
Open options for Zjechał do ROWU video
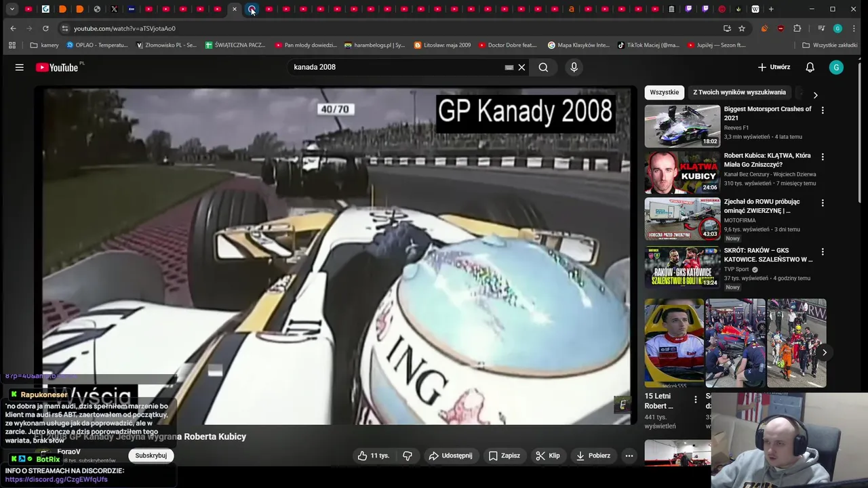823,203
